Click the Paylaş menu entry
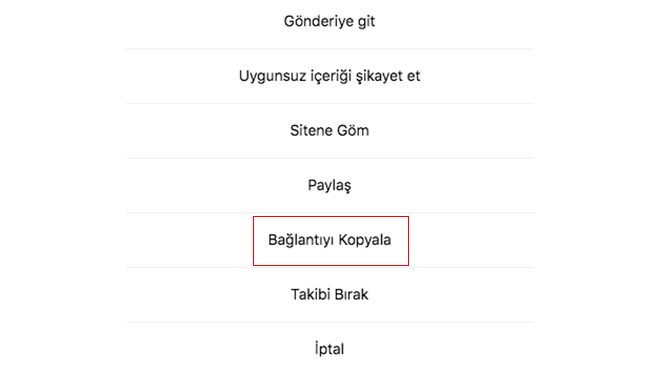 [x=330, y=185]
